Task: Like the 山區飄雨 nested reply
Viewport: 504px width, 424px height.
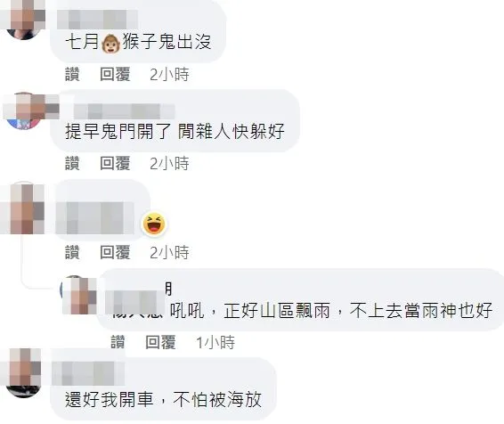Action: point(118,342)
